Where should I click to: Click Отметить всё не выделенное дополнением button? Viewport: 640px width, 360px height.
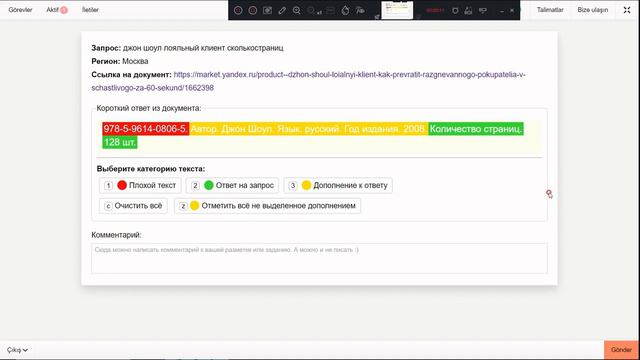point(267,206)
